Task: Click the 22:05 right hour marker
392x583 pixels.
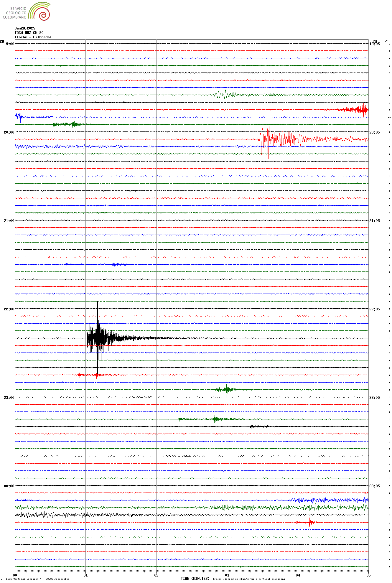Action: point(374,309)
